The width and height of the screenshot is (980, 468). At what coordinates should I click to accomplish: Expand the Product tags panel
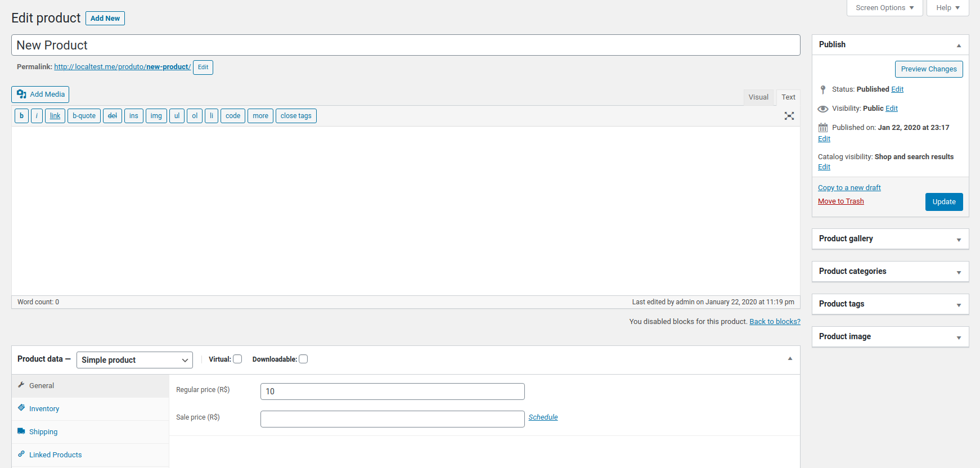click(959, 305)
